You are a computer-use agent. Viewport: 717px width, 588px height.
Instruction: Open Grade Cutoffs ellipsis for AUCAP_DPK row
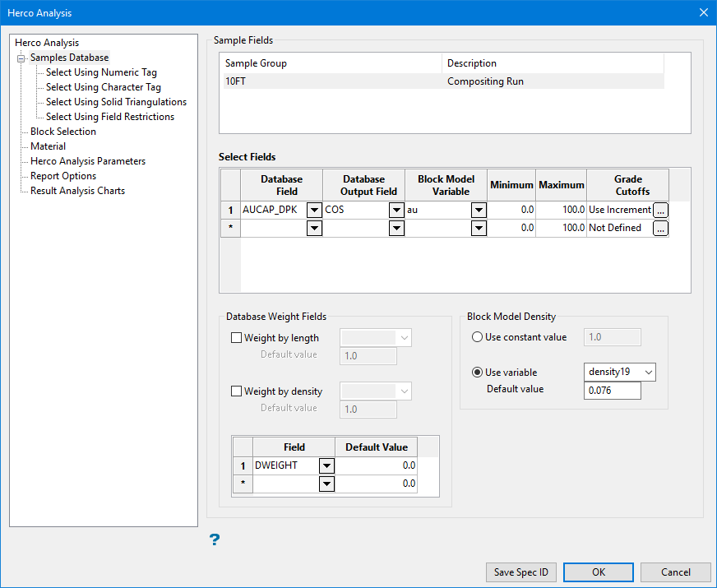[x=660, y=210]
